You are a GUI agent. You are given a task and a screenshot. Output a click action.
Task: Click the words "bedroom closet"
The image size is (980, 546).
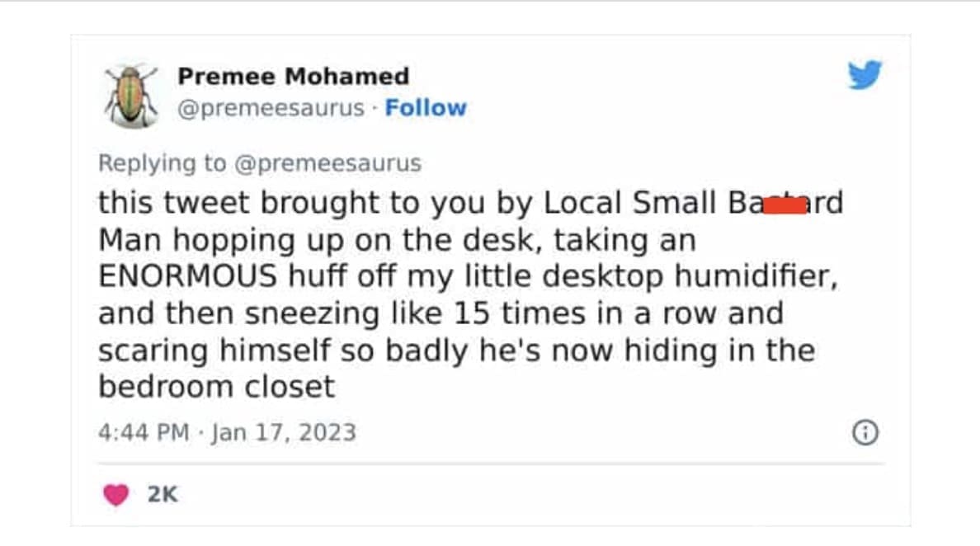pos(217,387)
